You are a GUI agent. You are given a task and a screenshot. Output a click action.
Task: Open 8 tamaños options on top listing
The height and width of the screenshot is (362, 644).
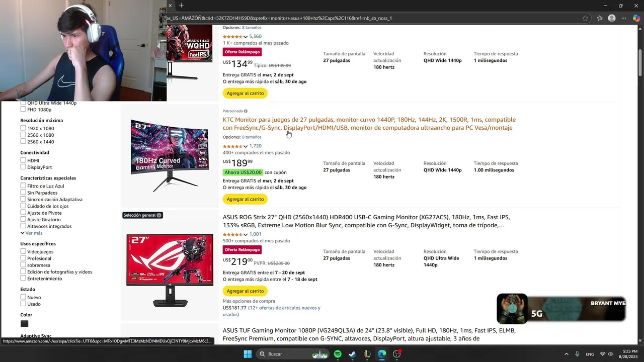click(x=252, y=27)
